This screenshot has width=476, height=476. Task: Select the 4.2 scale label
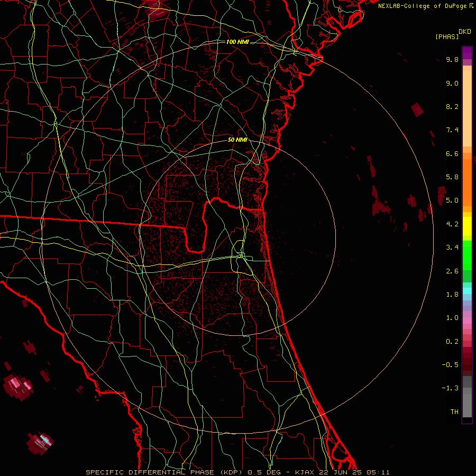click(452, 224)
